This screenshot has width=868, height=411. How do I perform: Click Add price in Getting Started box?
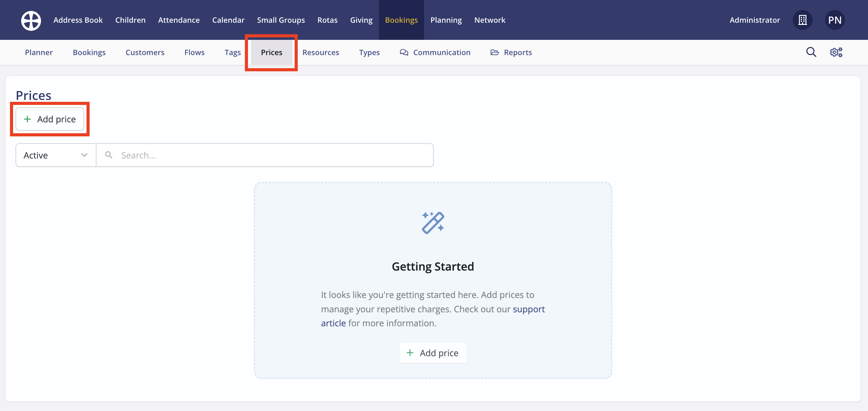(x=433, y=353)
